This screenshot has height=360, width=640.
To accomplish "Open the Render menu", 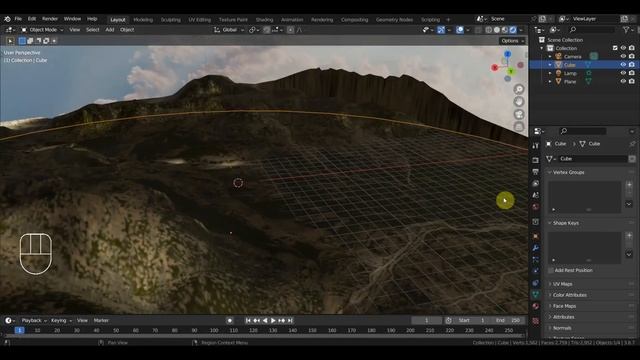I will coord(50,19).
